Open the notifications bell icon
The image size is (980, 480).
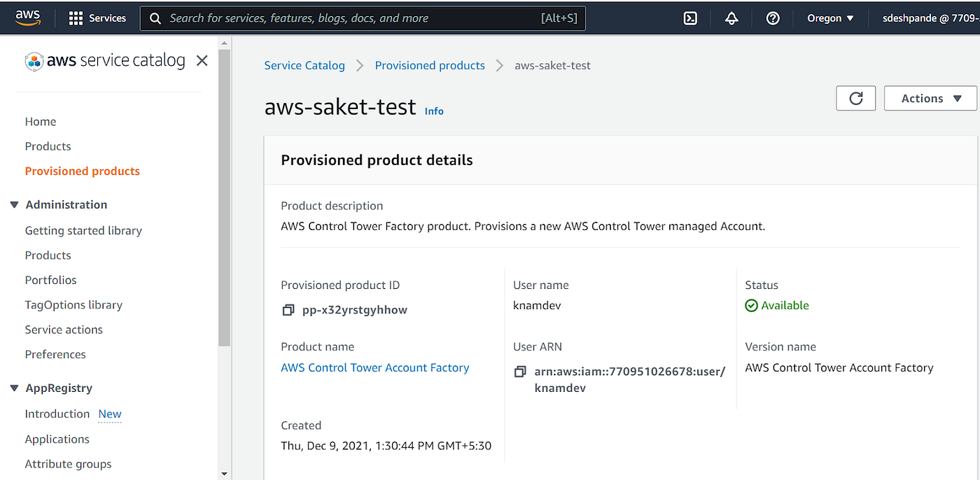click(731, 18)
